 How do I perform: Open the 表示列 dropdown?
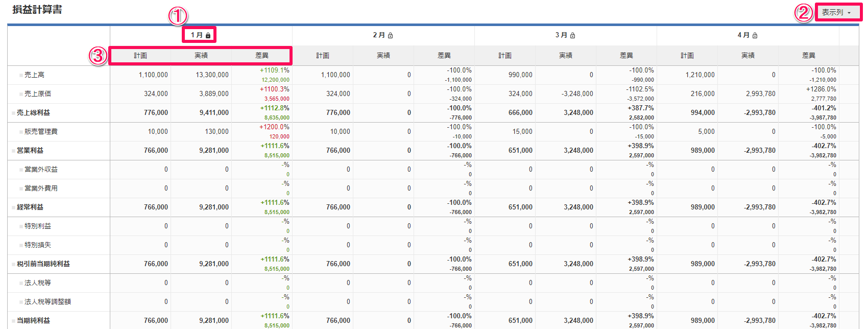point(838,12)
